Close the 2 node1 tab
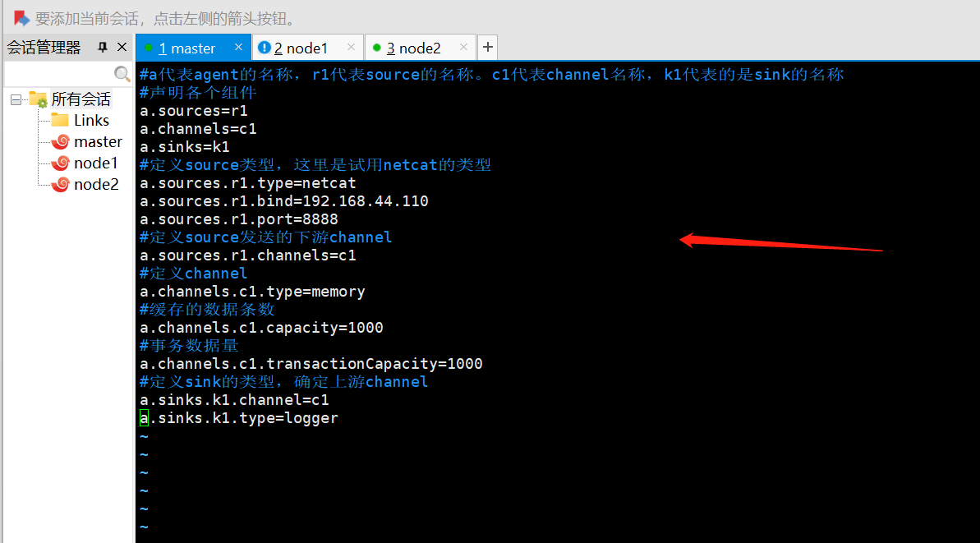Screen dimensions: 980x543 click(x=351, y=47)
